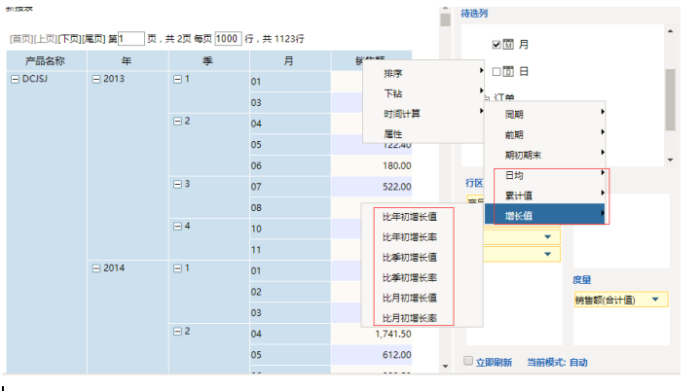Choose 比月初增长值
698x392 pixels.
coord(410,298)
